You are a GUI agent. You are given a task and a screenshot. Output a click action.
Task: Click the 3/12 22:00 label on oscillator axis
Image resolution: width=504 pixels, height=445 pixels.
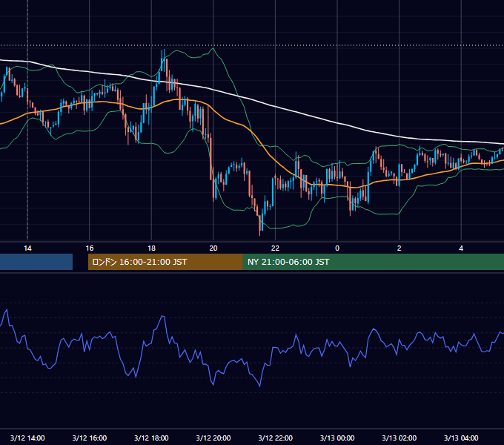(276, 438)
